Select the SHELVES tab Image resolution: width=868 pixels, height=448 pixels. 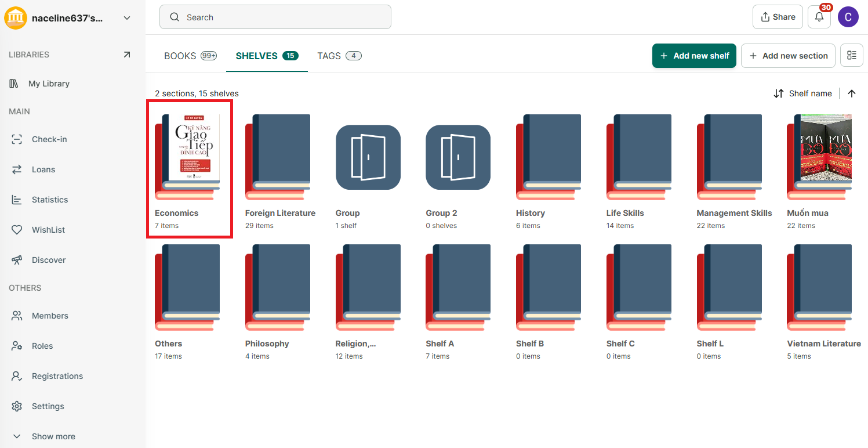[x=267, y=56]
